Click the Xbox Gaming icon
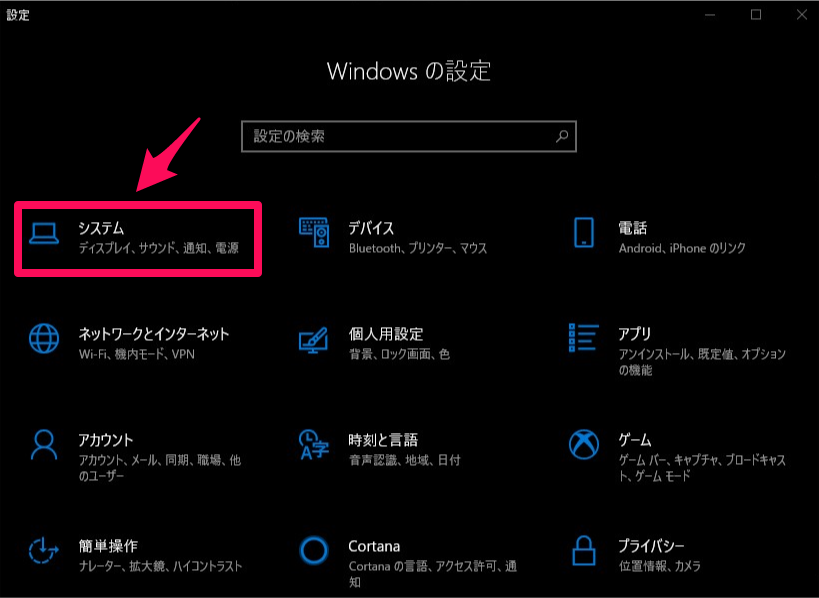This screenshot has height=598, width=819. tap(584, 443)
